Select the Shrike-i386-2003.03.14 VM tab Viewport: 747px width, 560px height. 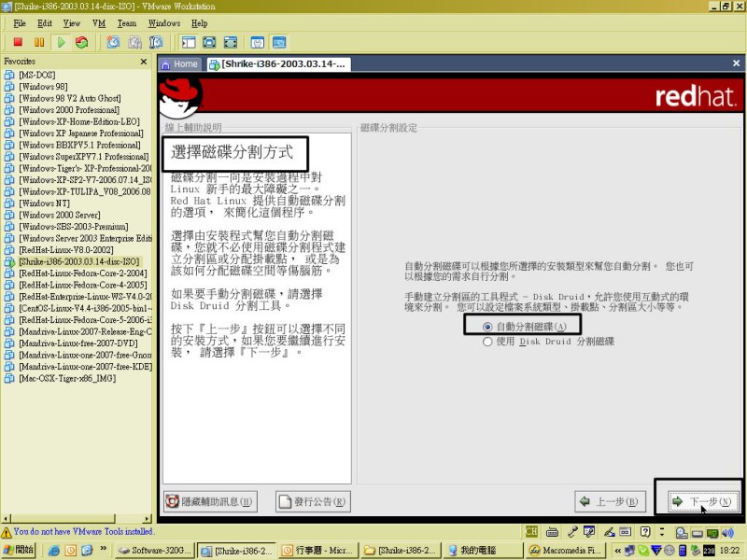click(x=279, y=63)
